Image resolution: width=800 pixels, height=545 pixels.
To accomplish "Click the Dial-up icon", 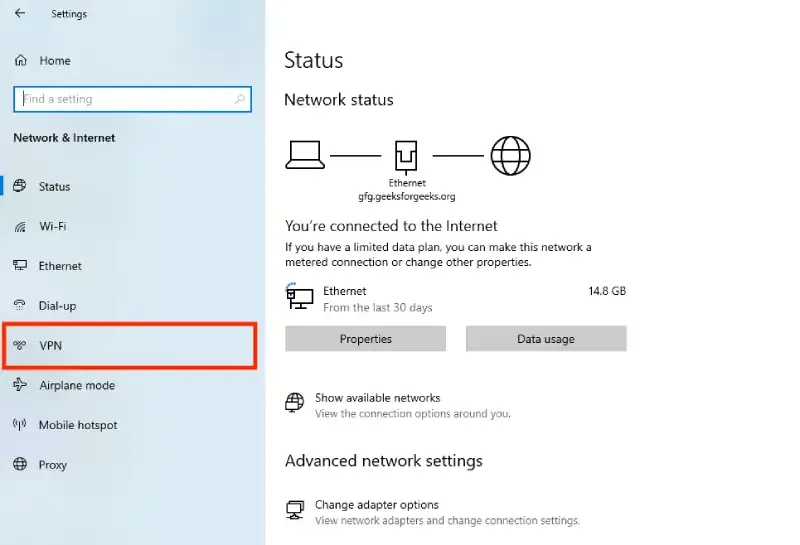I will 20,306.
